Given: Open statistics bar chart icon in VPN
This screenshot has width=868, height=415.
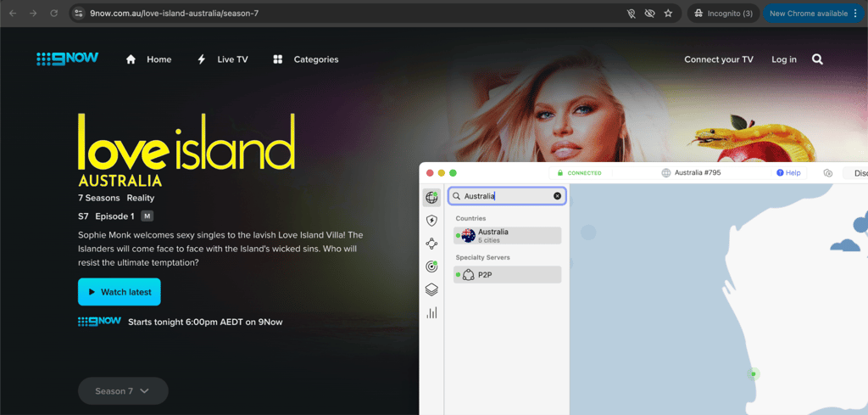Looking at the screenshot, I should tap(431, 313).
